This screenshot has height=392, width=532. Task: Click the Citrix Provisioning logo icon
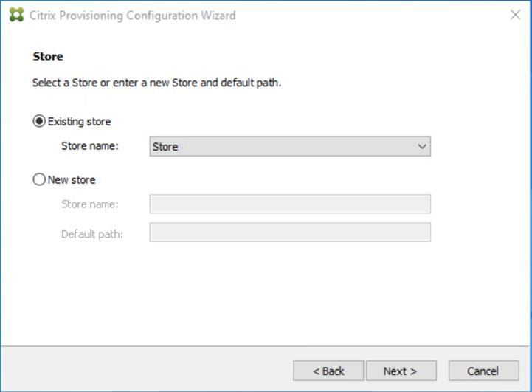[x=16, y=15]
